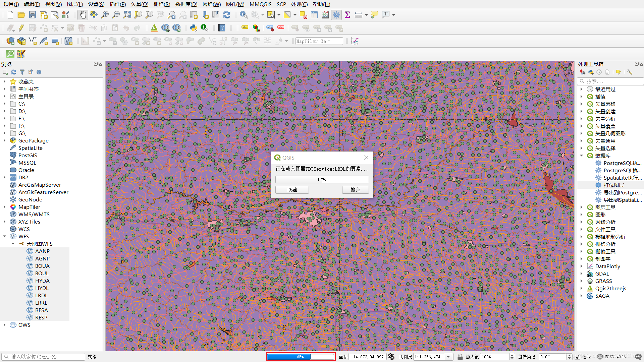Open processing toolbox options wrench icon
644x362 pixels.
[630, 72]
